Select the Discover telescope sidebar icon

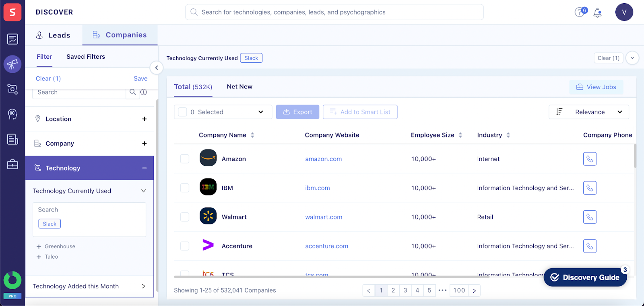pyautogui.click(x=12, y=64)
